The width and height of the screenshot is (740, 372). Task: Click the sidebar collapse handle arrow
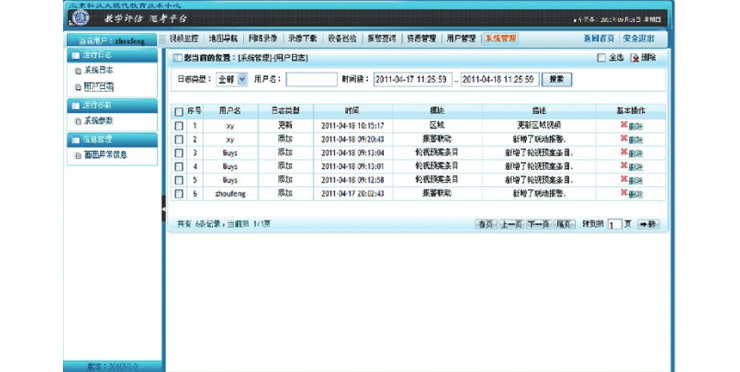pos(164,208)
